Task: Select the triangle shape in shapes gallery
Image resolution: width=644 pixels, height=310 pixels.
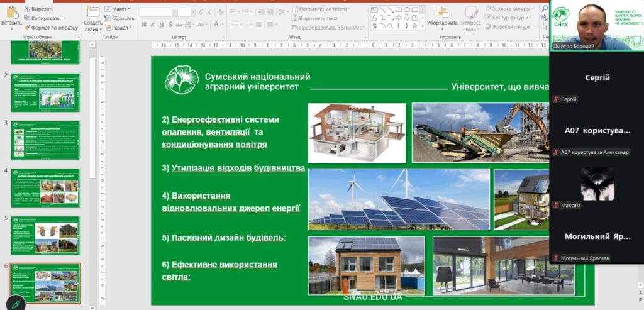Action: click(x=374, y=18)
